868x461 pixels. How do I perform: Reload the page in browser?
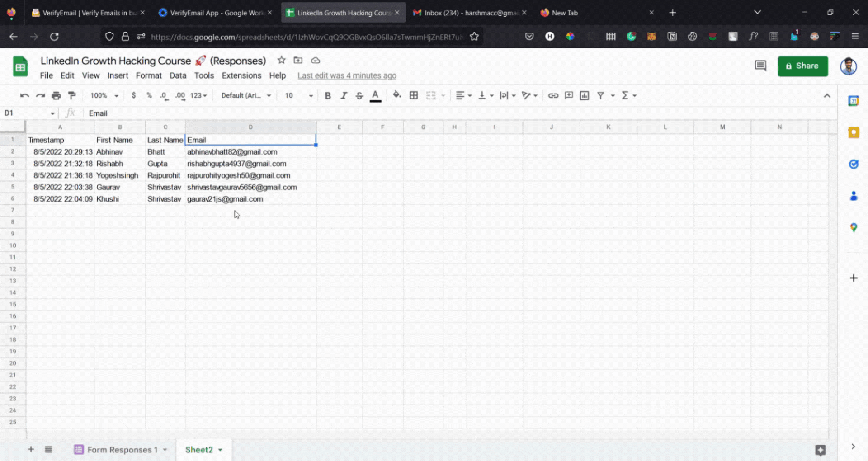point(54,37)
